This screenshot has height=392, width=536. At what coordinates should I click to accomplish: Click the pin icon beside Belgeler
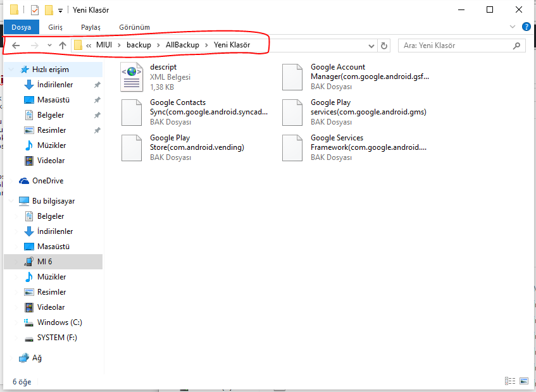[x=97, y=115]
